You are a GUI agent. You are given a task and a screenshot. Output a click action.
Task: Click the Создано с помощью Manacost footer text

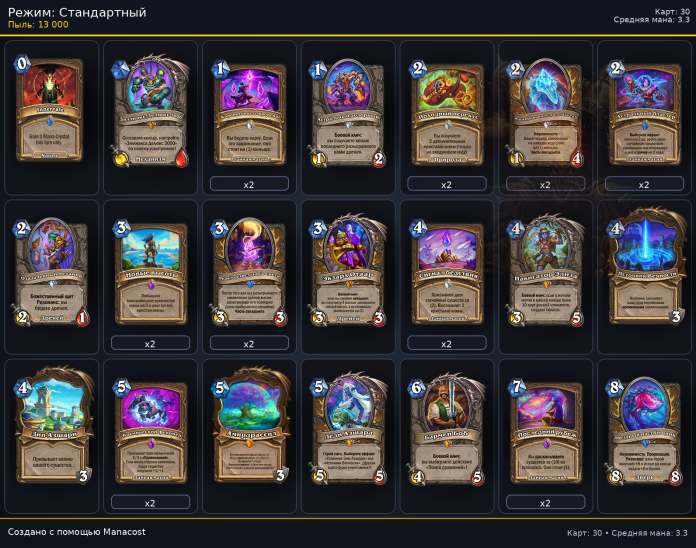(76, 532)
